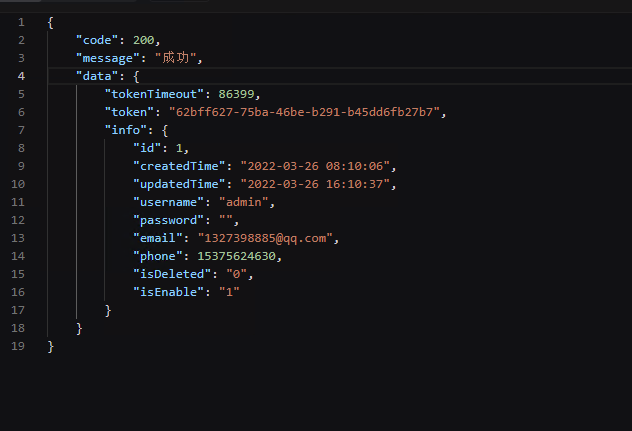This screenshot has width=632, height=431.
Task: Click the "admin" username value
Action: click(x=238, y=201)
